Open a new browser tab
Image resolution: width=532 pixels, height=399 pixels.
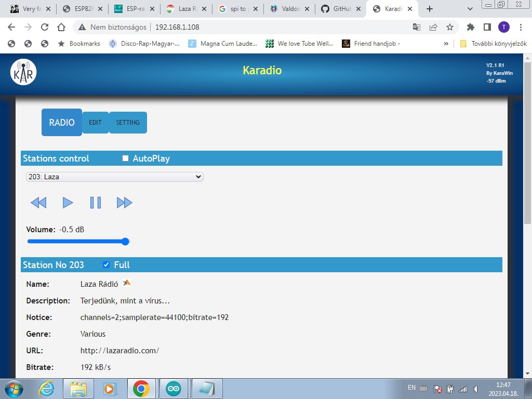coord(430,9)
